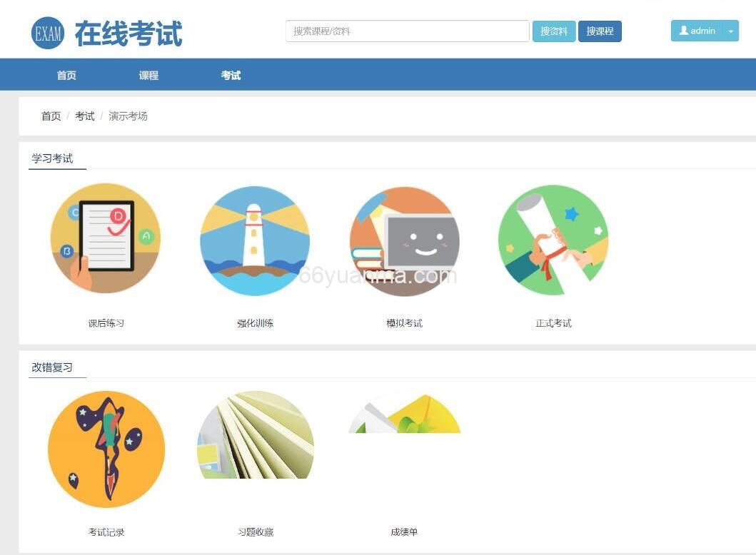
Task: Click the 搜资料 search button
Action: click(554, 31)
